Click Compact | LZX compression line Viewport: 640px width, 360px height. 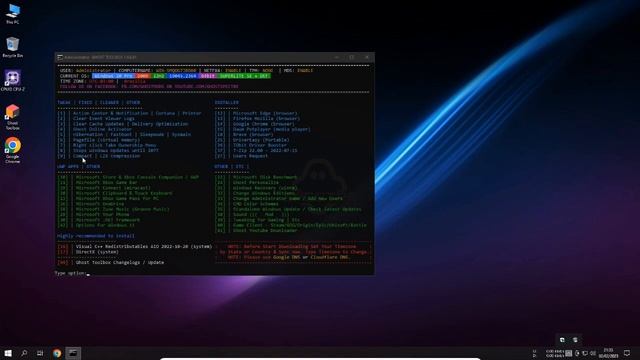pyautogui.click(x=99, y=156)
